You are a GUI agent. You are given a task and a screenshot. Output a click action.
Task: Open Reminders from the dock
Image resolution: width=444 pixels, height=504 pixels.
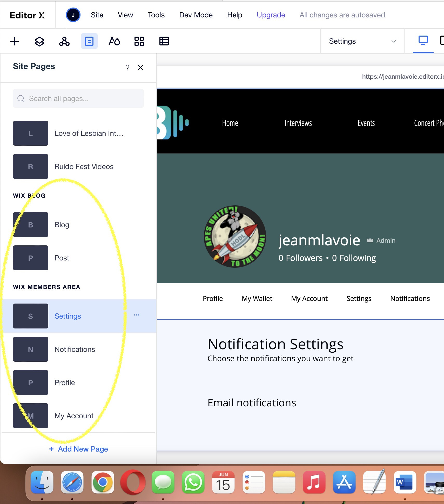click(x=254, y=482)
